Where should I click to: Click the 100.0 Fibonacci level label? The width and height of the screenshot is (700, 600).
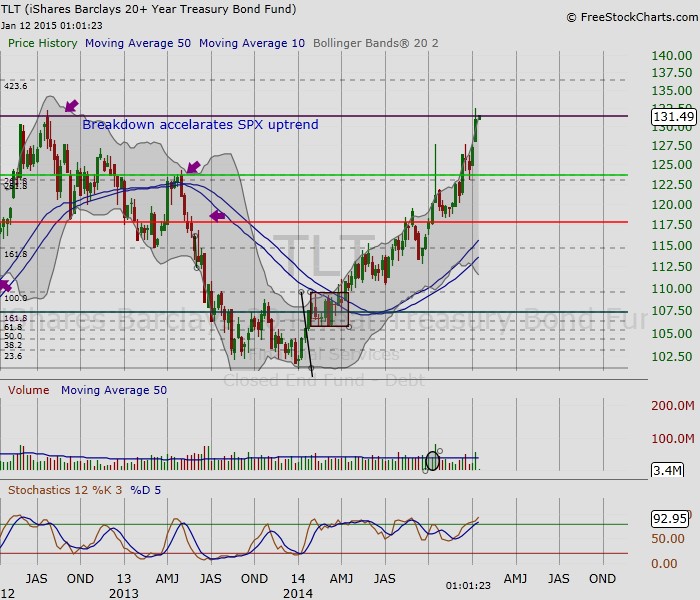point(16,298)
